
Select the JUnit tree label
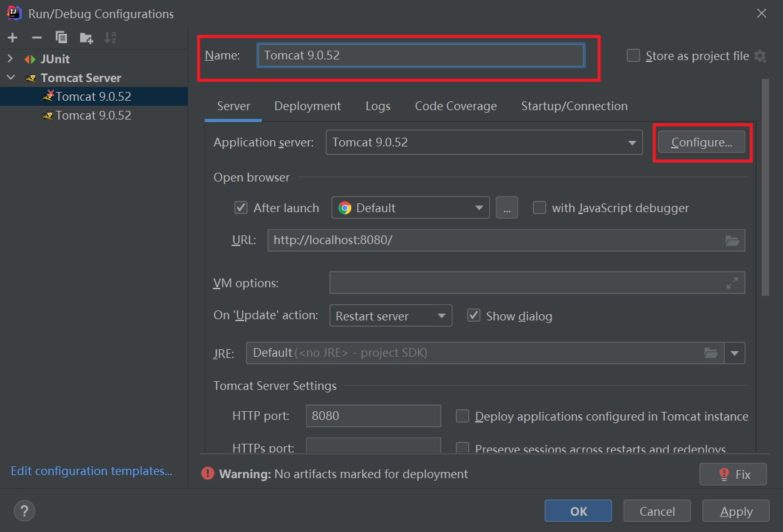click(55, 59)
